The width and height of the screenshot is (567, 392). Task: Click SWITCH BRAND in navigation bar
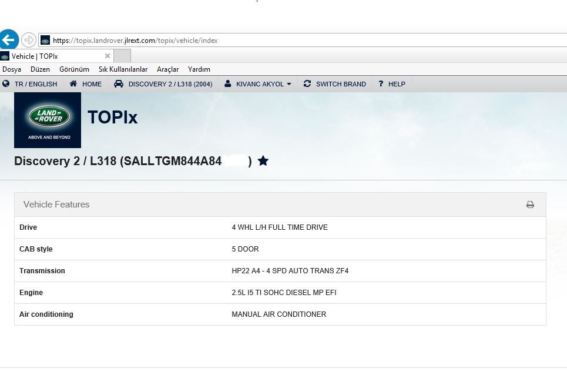point(335,84)
